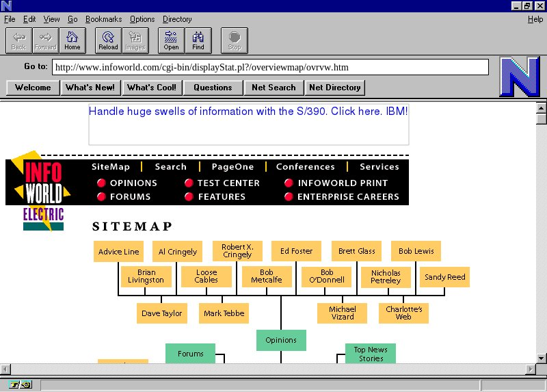547x392 pixels.
Task: Click the What's Cool! button
Action: pyautogui.click(x=152, y=88)
